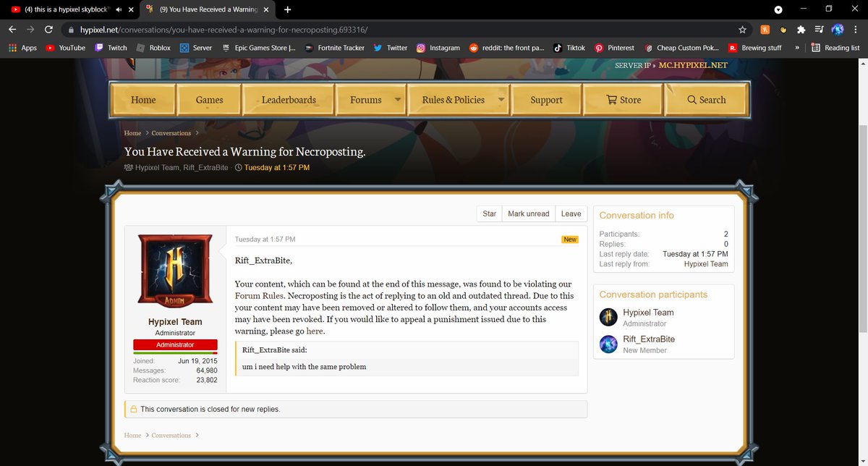
Task: Open the site Search button
Action: pyautogui.click(x=707, y=100)
